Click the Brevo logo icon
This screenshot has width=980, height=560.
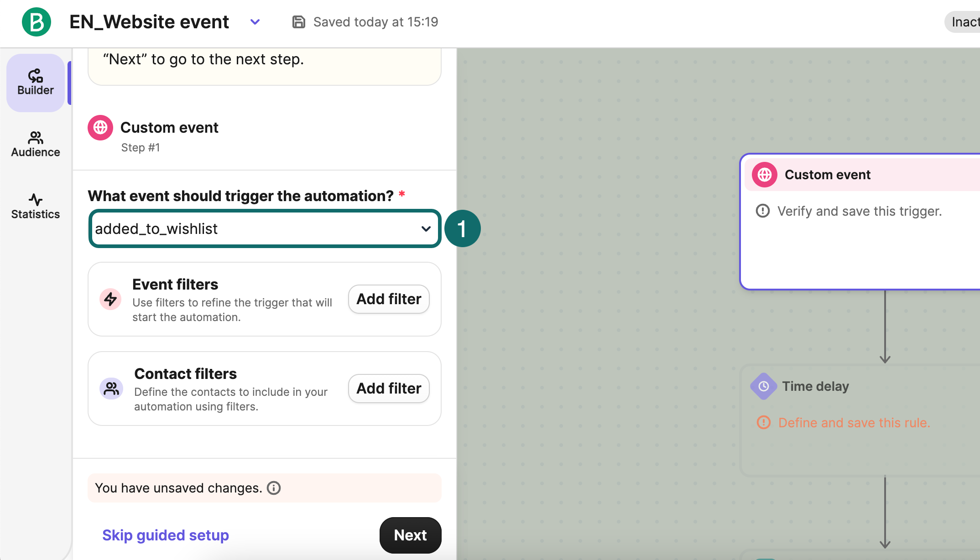[36, 22]
